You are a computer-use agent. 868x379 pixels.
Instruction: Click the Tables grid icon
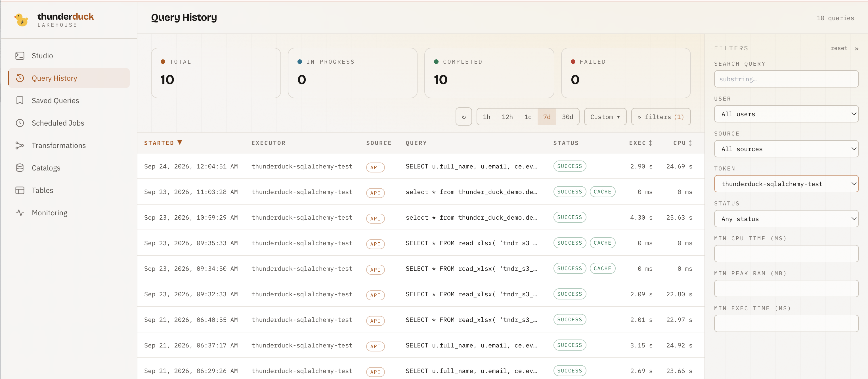(x=20, y=190)
